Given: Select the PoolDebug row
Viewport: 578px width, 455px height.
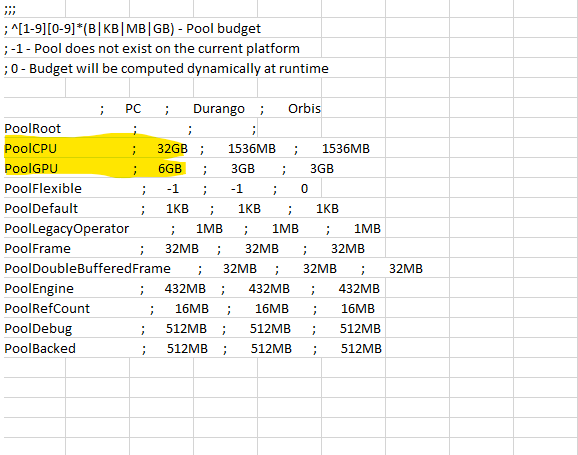Looking at the screenshot, I should click(192, 329).
